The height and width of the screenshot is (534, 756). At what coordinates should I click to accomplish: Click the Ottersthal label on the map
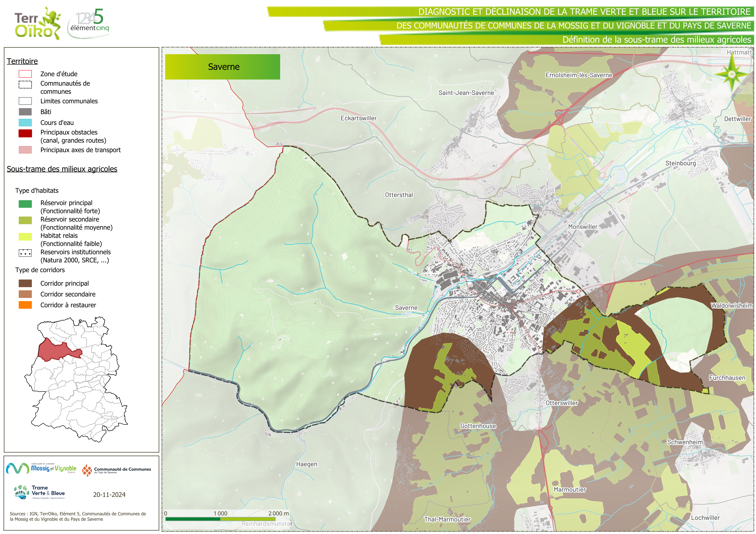[x=399, y=195]
